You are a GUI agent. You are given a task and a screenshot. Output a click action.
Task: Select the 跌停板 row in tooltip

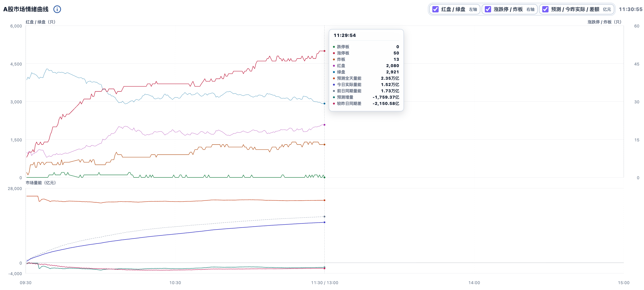[366, 47]
